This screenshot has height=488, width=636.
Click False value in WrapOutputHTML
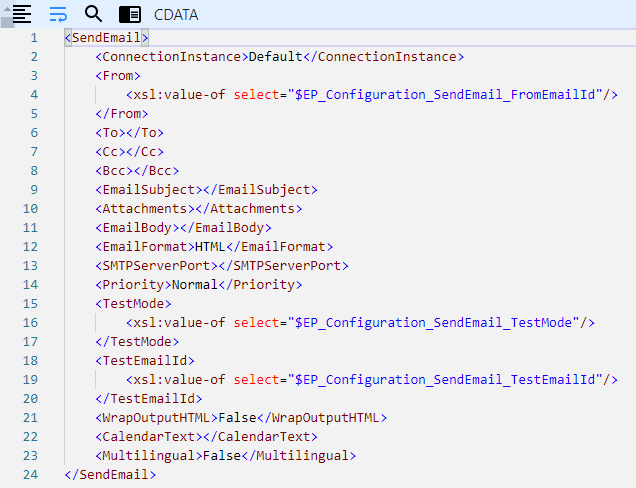pos(237,418)
